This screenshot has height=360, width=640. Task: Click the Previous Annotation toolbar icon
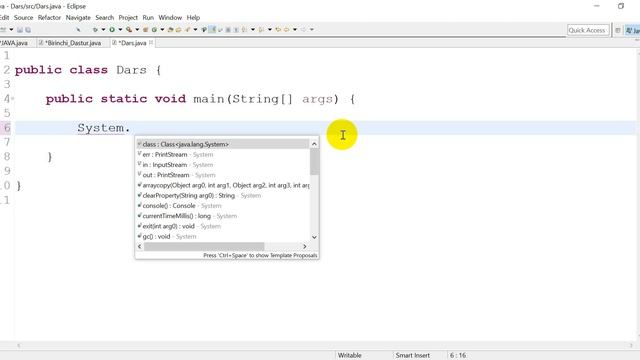(x=261, y=30)
